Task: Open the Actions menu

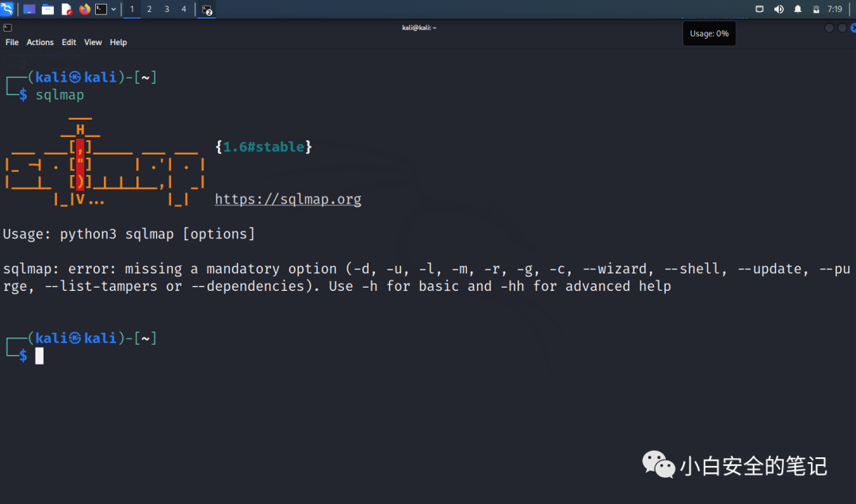Action: point(40,42)
